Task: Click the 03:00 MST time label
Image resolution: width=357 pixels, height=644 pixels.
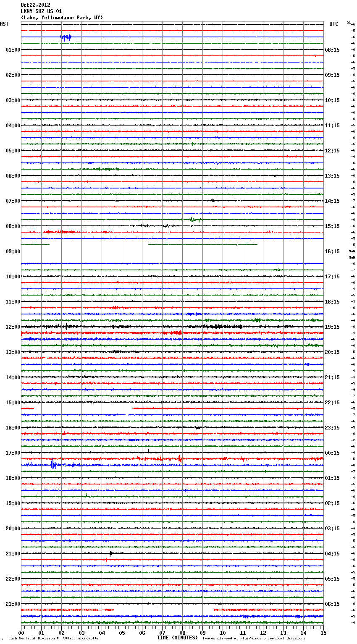Action: (13, 100)
